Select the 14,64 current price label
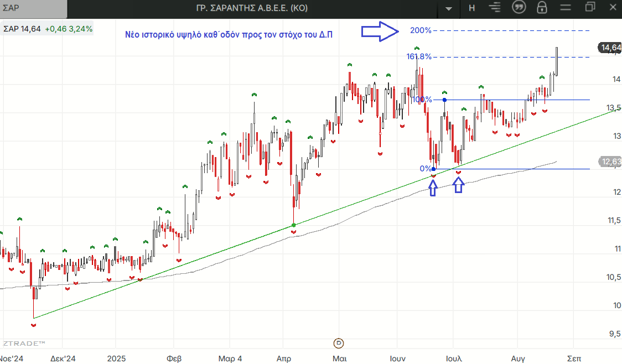 [x=610, y=48]
